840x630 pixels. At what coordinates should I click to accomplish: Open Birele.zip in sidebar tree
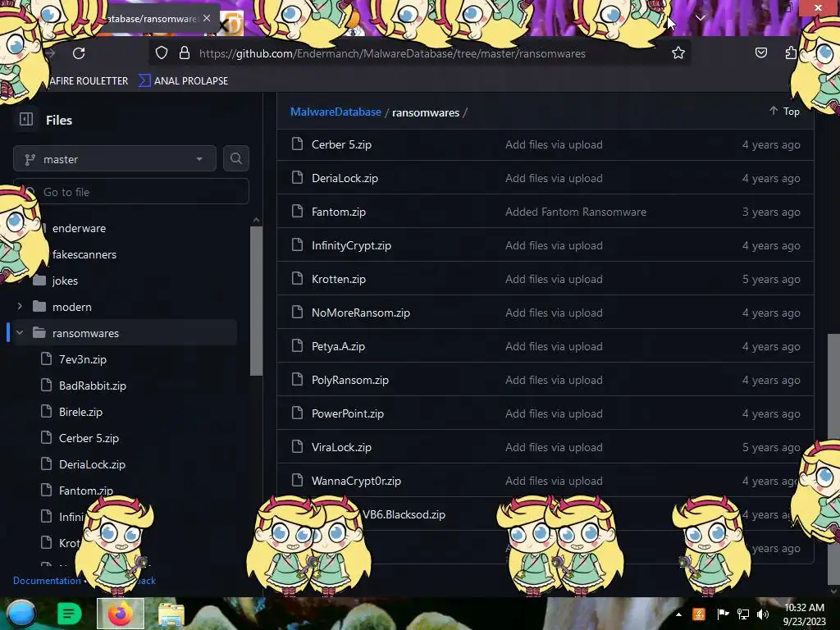80,412
